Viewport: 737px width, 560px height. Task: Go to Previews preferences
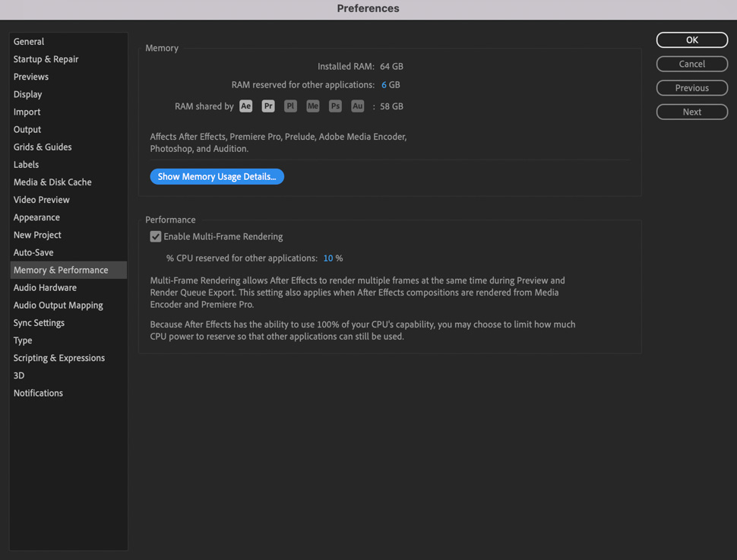(x=68, y=77)
